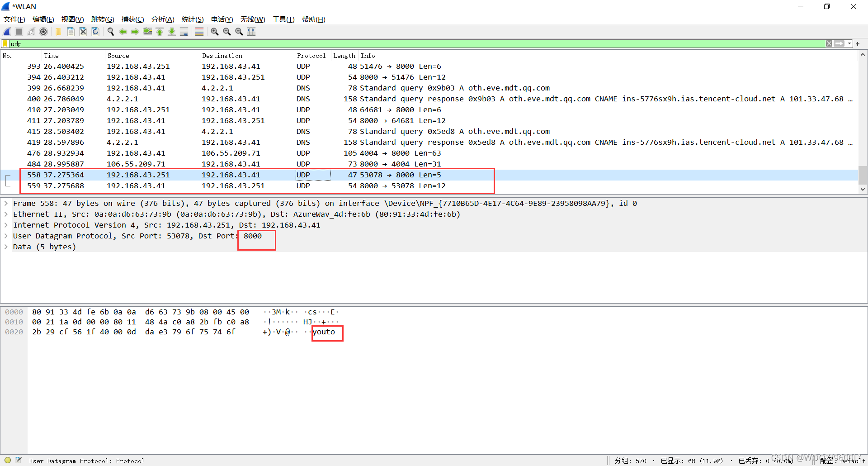Expand the Ethernet II details
The width and height of the screenshot is (868, 466).
tap(6, 214)
